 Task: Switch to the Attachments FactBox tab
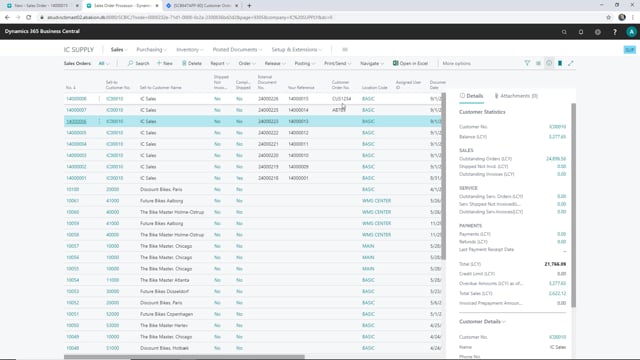(x=516, y=96)
